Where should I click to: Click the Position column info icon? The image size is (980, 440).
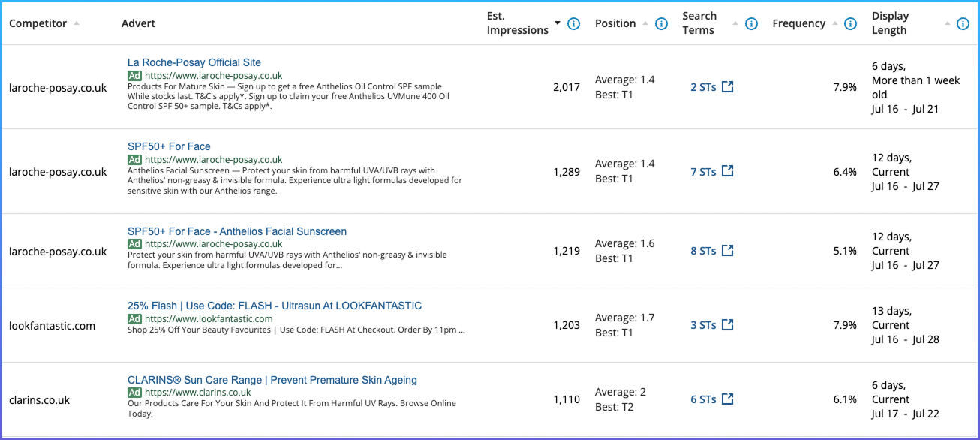click(x=661, y=23)
